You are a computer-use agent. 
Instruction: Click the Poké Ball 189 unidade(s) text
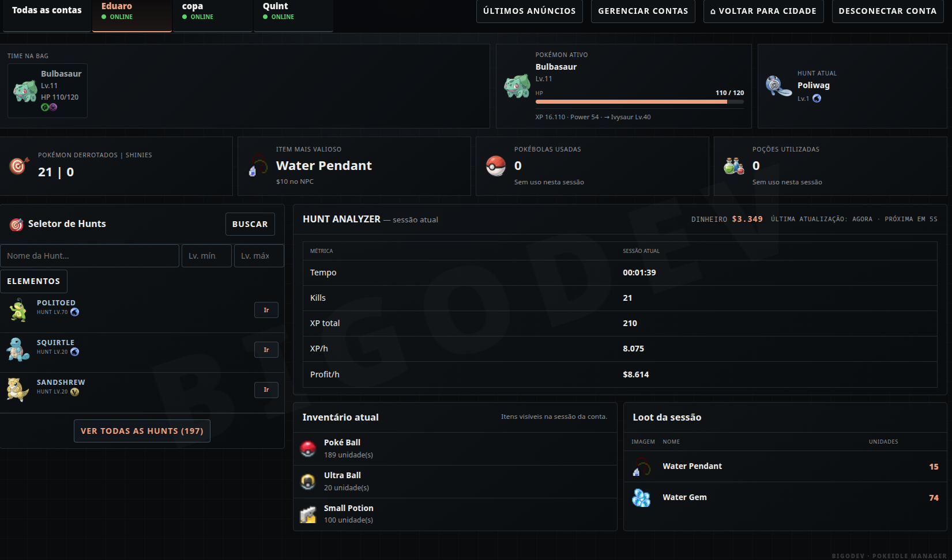point(348,455)
